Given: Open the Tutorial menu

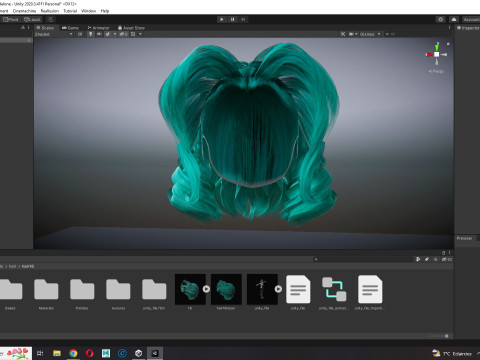Looking at the screenshot, I should click(70, 11).
